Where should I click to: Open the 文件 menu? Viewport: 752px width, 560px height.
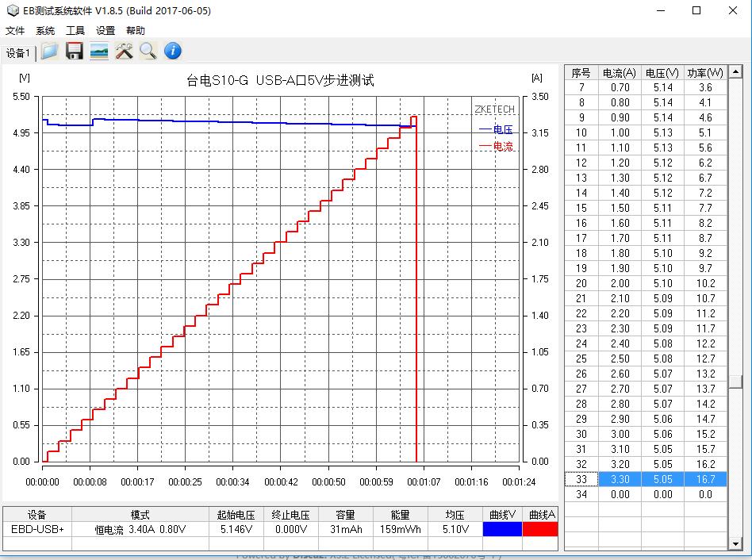tap(15, 31)
